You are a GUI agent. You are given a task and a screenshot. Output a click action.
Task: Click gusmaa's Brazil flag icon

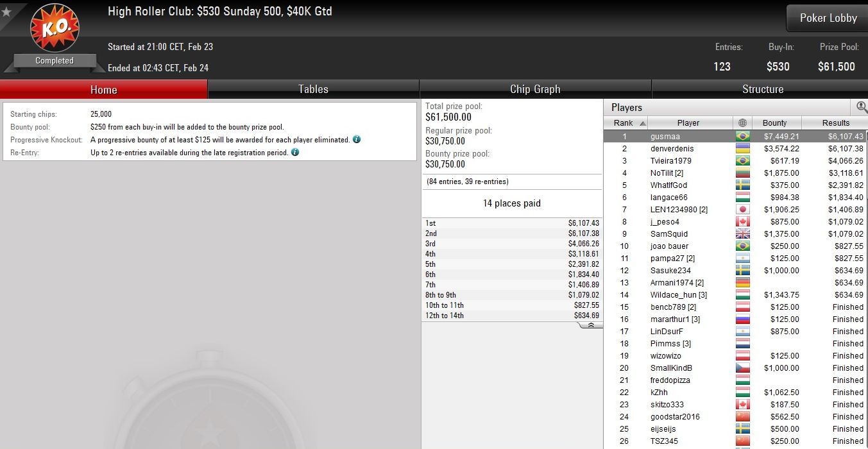click(743, 137)
